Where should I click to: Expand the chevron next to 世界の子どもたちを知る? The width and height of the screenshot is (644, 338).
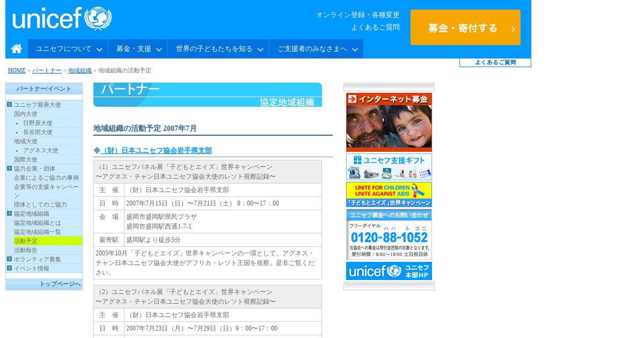(x=260, y=49)
